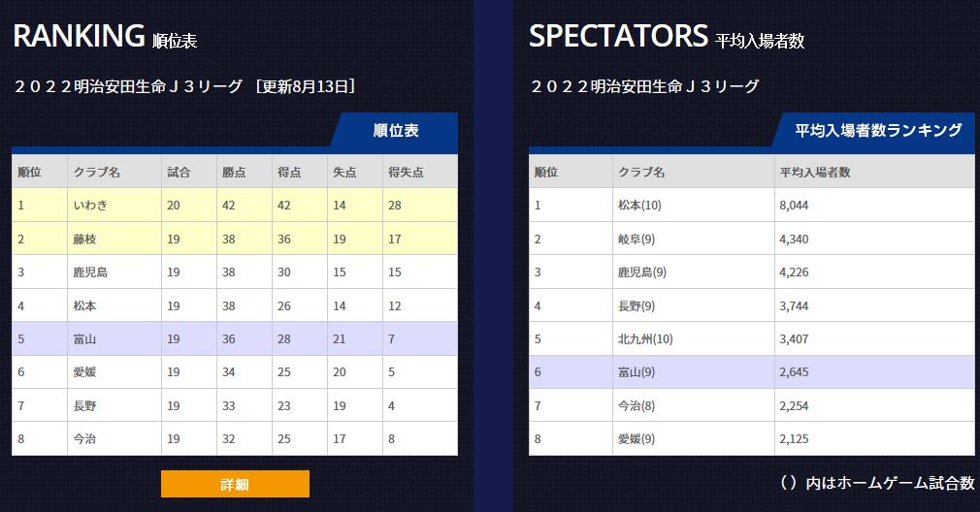The image size is (980, 512).
Task: Click the 勝点 column header
Action: pyautogui.click(x=233, y=172)
